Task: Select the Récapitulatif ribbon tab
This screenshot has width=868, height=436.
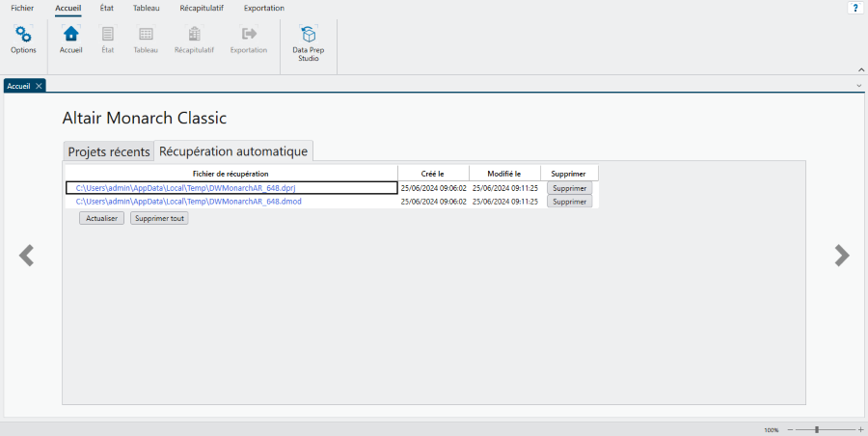Action: coord(202,8)
